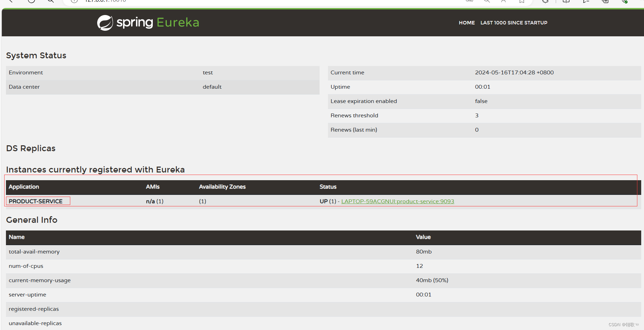Select the Uptime value 00:01
This screenshot has width=644, height=330.
coord(482,87)
